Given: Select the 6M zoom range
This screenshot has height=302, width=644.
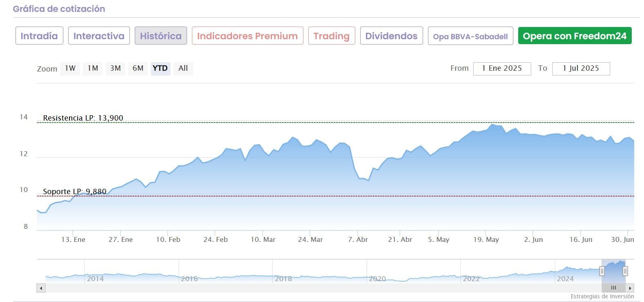Looking at the screenshot, I should click(x=138, y=68).
